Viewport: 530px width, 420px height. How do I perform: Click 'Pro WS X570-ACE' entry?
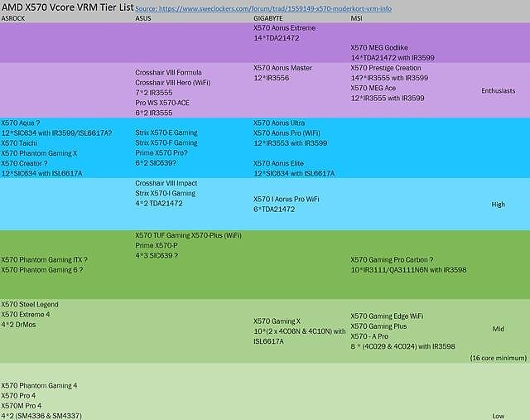click(162, 103)
